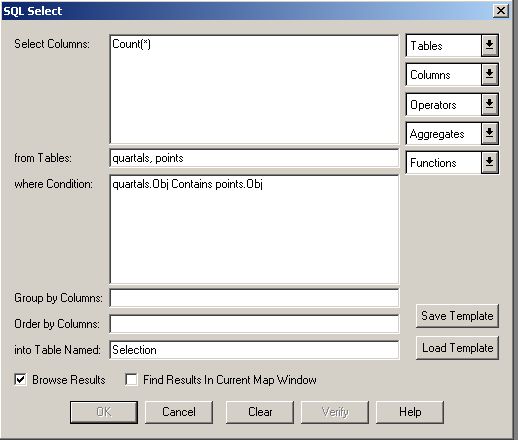Focus the Group by Columns field
This screenshot has width=518, height=440.
(254, 298)
